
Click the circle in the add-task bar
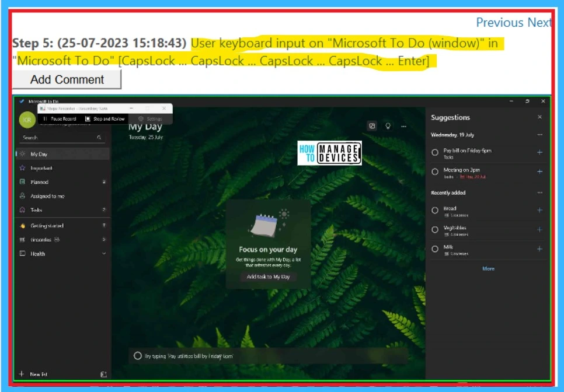pyautogui.click(x=137, y=356)
